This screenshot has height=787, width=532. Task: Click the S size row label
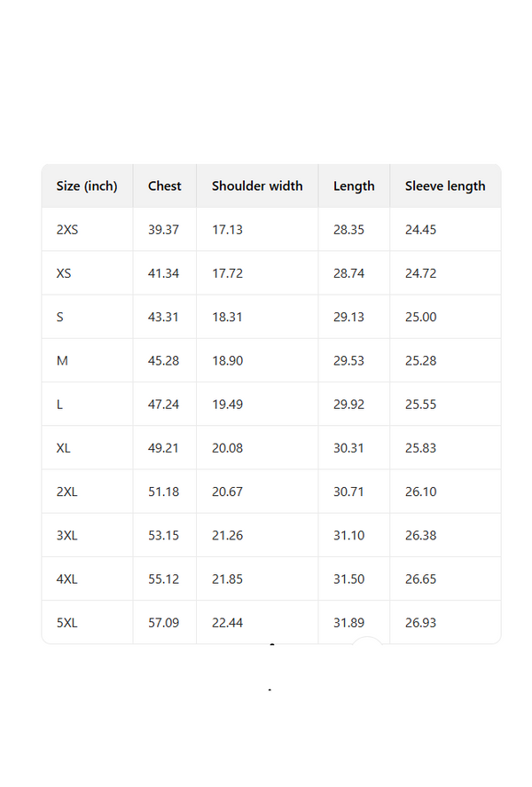[60, 317]
